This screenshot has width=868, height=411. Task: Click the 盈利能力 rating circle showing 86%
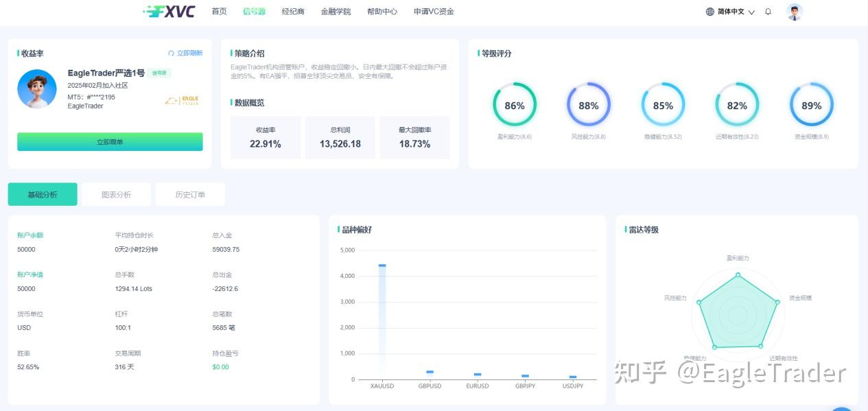pos(514,105)
